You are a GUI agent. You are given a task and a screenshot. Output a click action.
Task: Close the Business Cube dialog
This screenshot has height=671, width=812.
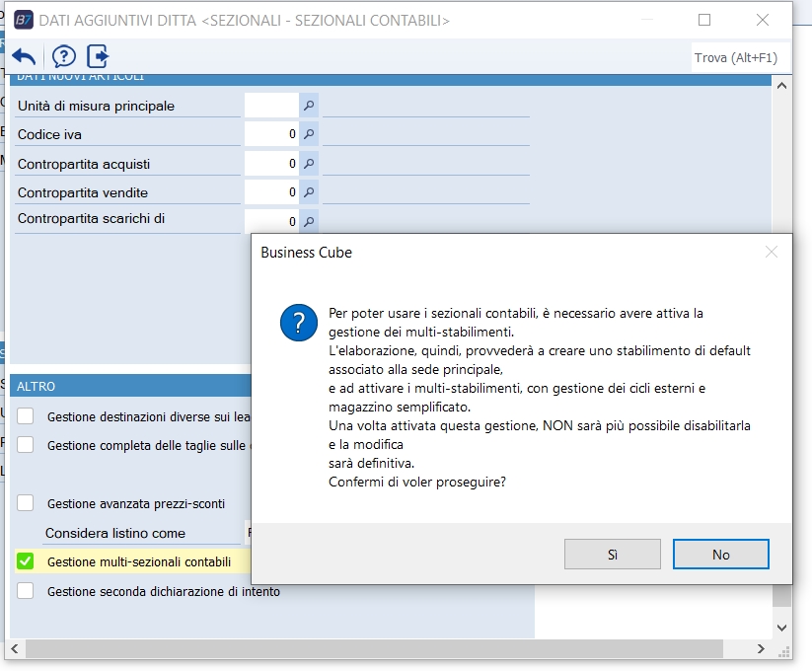(772, 253)
